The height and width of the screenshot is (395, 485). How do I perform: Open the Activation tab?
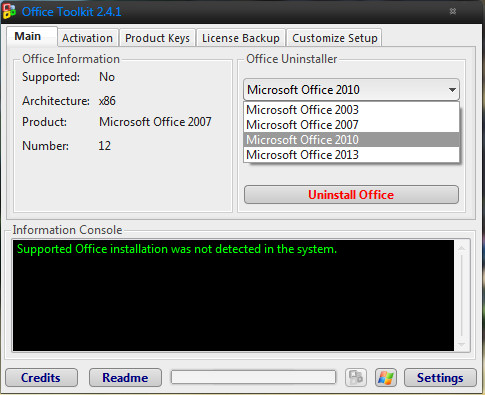point(87,38)
